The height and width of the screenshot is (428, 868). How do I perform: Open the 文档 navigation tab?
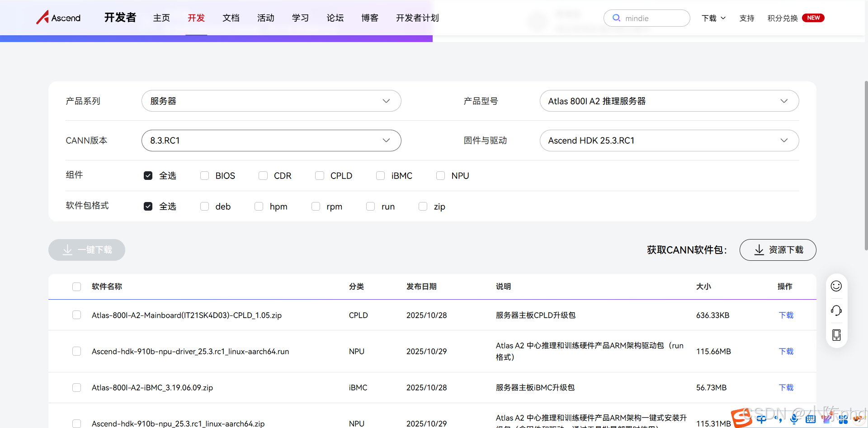[231, 18]
